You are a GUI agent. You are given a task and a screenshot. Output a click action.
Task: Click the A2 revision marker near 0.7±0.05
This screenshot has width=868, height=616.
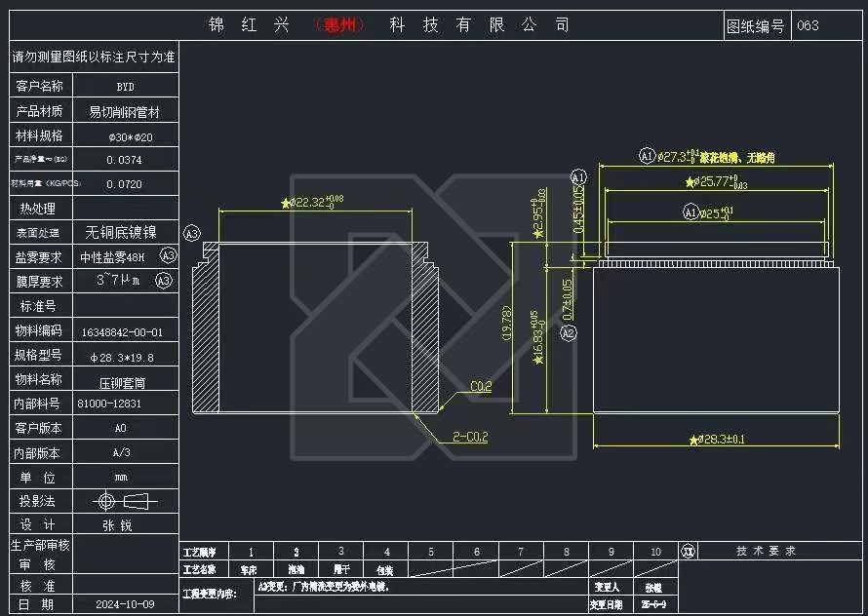coord(570,332)
